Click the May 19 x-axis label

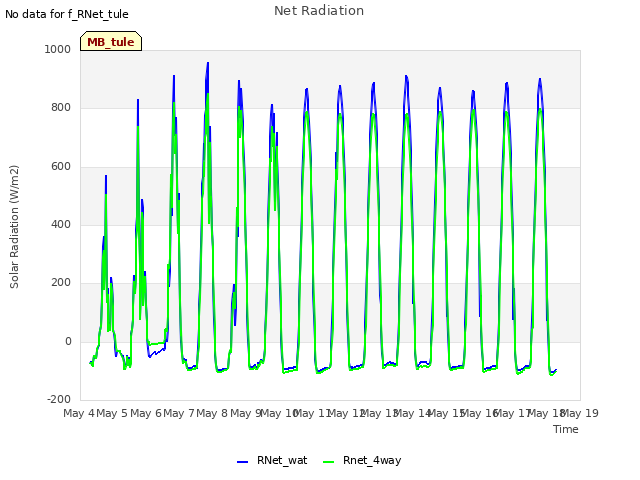[x=581, y=413]
